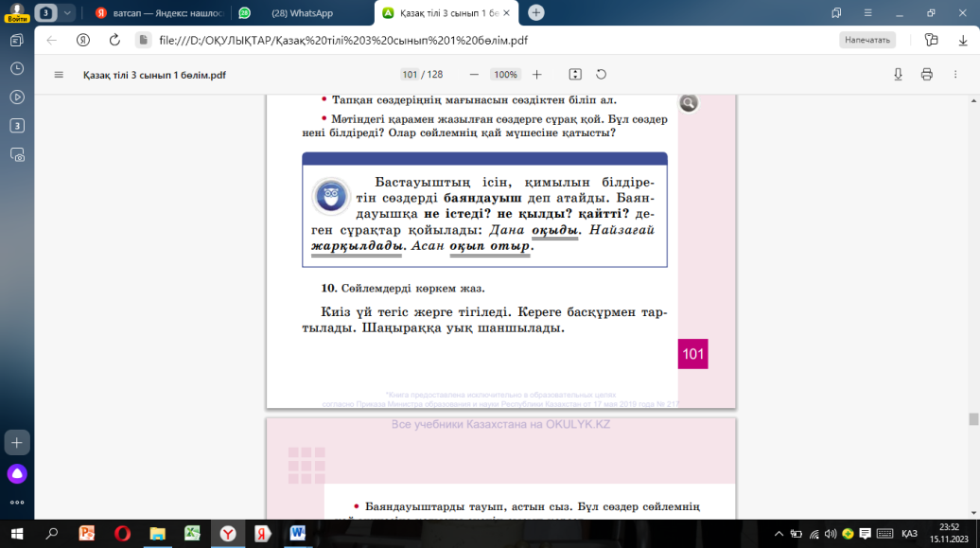Click the page number badge 101

pos(692,354)
